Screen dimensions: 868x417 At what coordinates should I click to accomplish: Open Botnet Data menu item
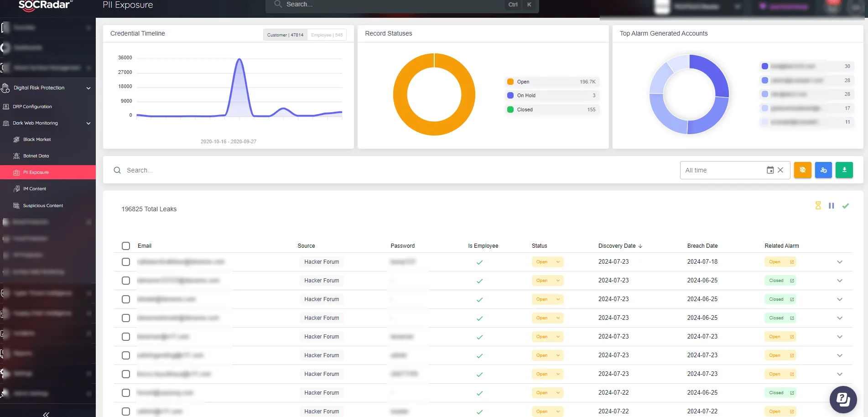point(36,156)
